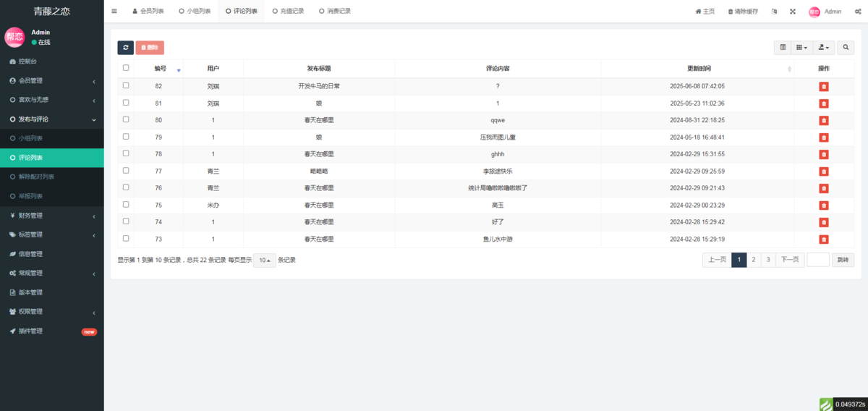This screenshot has width=868, height=411.
Task: Switch to 充值记录 tab
Action: pos(288,12)
